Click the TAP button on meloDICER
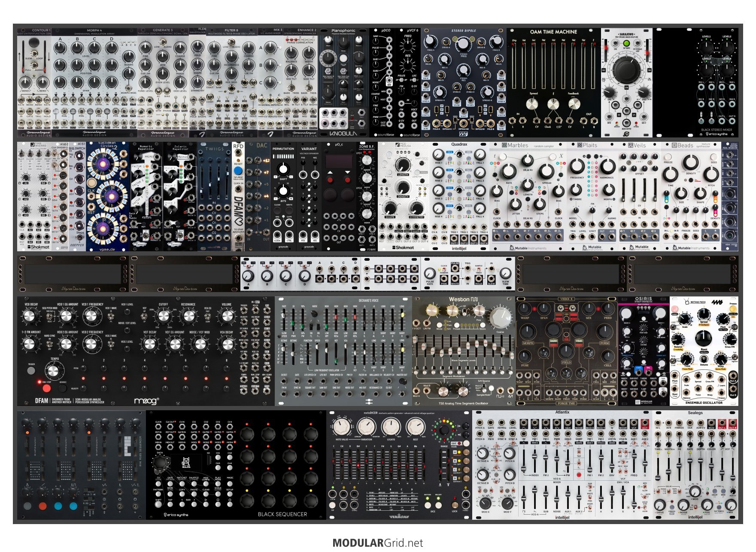Screen dimensions: 756x552 click(x=332, y=505)
